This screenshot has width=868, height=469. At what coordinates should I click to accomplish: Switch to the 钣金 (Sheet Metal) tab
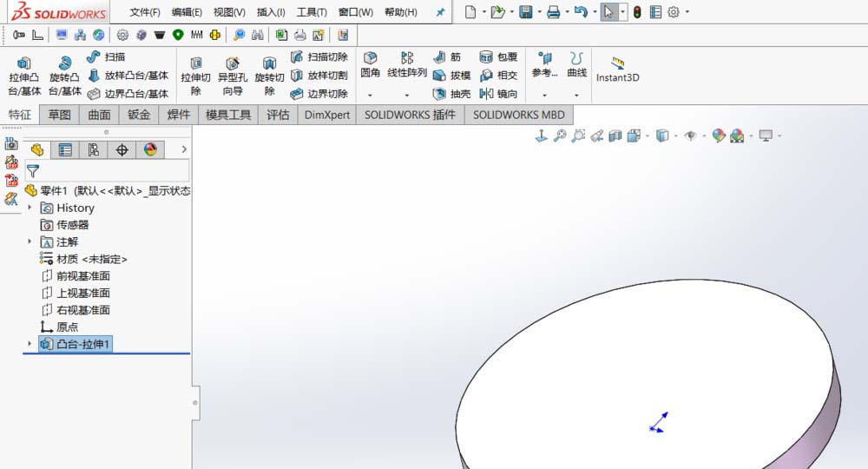pyautogui.click(x=139, y=115)
